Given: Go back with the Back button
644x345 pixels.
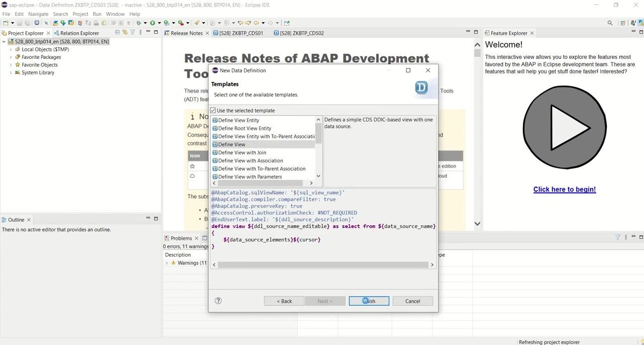Looking at the screenshot, I should pyautogui.click(x=284, y=301).
